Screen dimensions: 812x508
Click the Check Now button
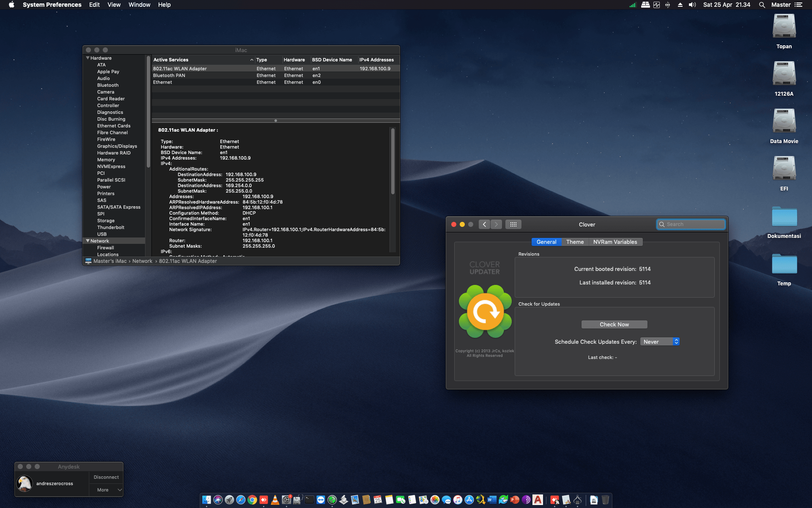coord(614,325)
